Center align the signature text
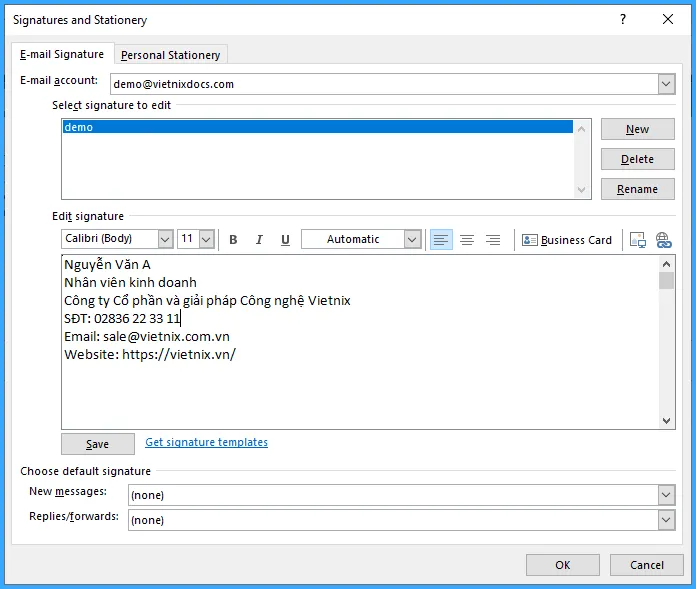The height and width of the screenshot is (589, 696). tap(466, 240)
